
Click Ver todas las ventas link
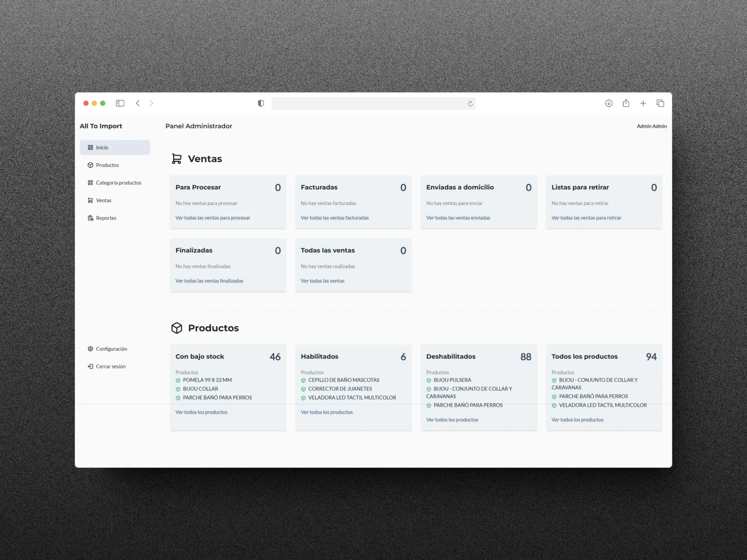point(323,281)
